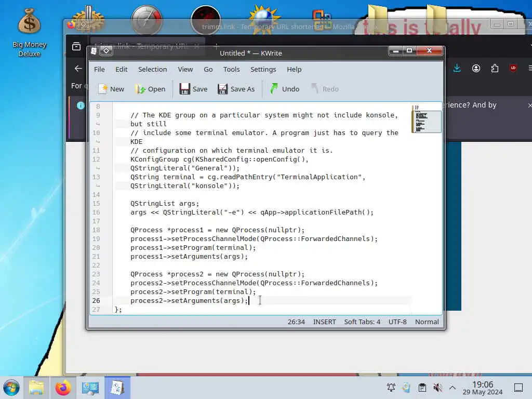The height and width of the screenshot is (399, 532).
Task: Open the Edit menu in KWrite
Action: 122,69
